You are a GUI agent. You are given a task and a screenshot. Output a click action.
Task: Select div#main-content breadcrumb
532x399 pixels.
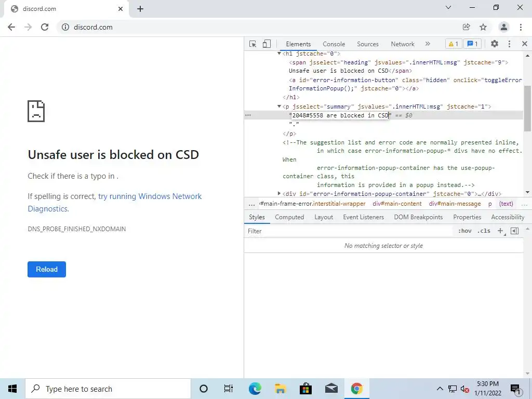coord(397,204)
